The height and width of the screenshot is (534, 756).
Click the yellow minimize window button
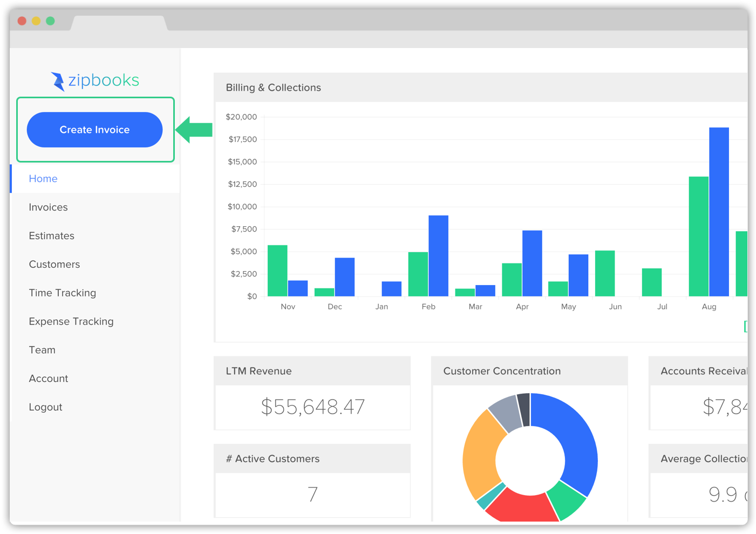(36, 21)
